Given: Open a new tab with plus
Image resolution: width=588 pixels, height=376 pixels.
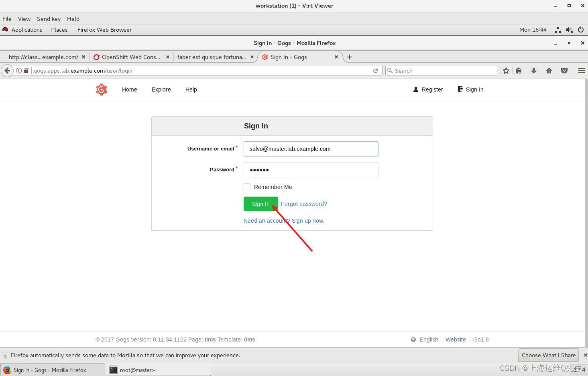Looking at the screenshot, I should coord(350,57).
